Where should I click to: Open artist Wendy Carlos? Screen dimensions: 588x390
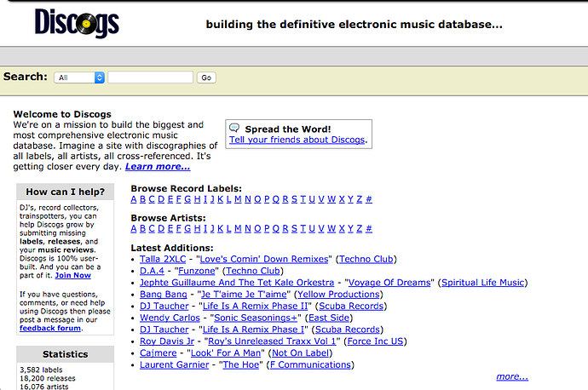click(x=170, y=318)
